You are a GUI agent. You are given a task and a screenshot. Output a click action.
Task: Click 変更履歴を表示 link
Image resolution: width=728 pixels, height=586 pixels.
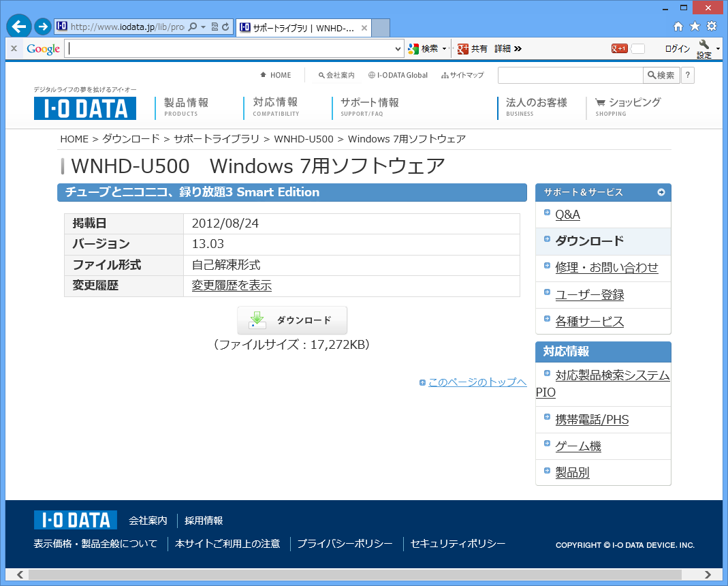(232, 286)
